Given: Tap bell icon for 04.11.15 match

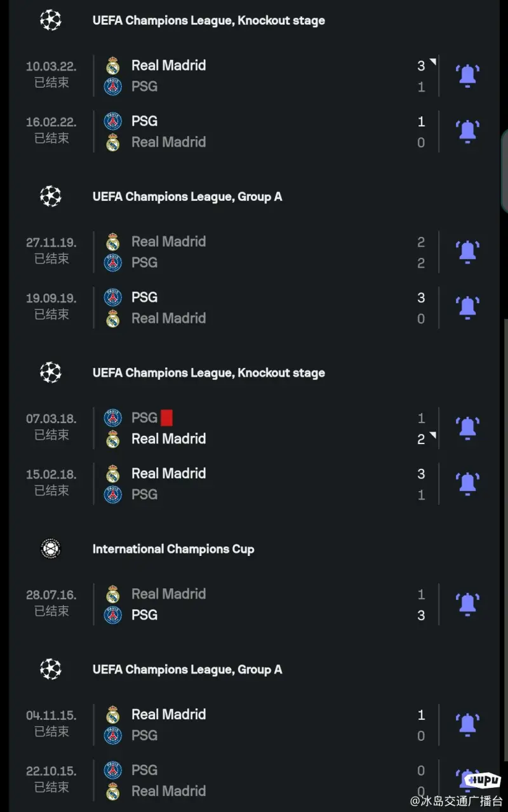Looking at the screenshot, I should 467,725.
